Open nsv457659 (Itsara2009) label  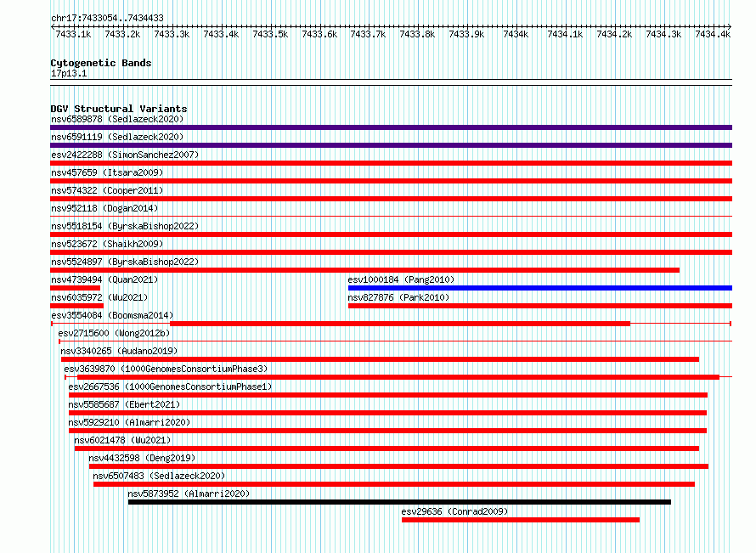point(107,172)
